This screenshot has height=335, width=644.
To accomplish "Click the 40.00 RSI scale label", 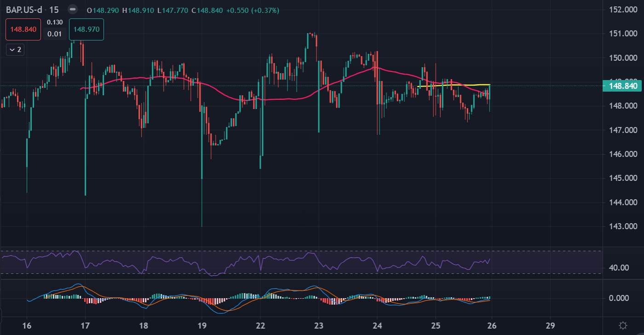I will pyautogui.click(x=619, y=267).
